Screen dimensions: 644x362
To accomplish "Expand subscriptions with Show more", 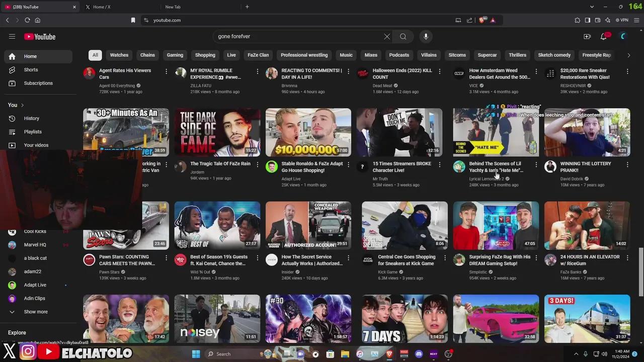I will pos(38,312).
